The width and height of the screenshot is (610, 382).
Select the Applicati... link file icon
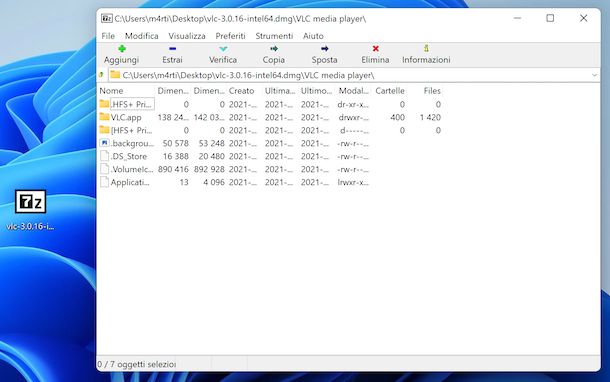(x=104, y=182)
